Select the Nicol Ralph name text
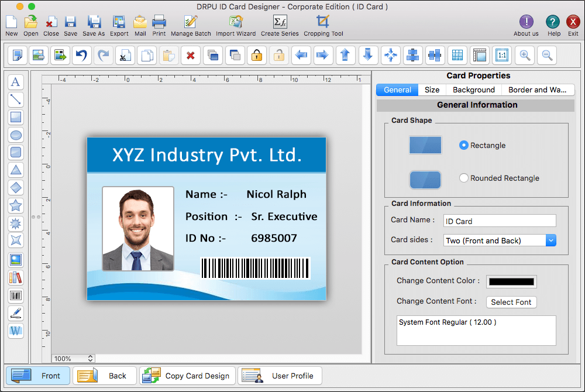This screenshot has width=585, height=392. (x=277, y=194)
